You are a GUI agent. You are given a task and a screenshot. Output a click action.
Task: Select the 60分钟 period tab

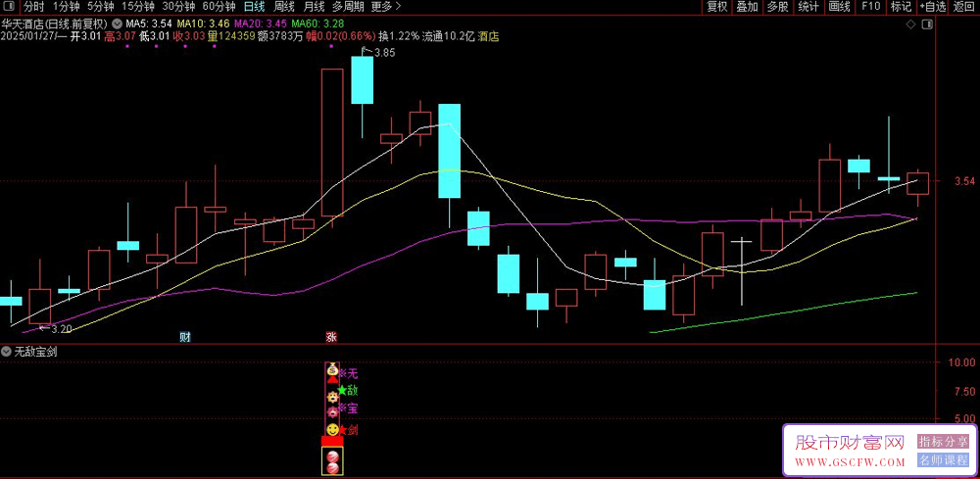tap(219, 7)
